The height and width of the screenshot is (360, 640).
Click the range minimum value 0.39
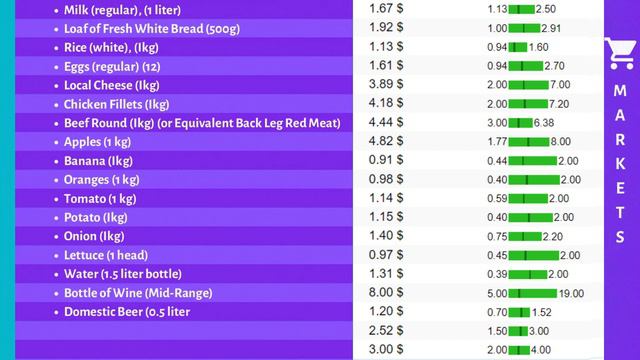coord(497,274)
